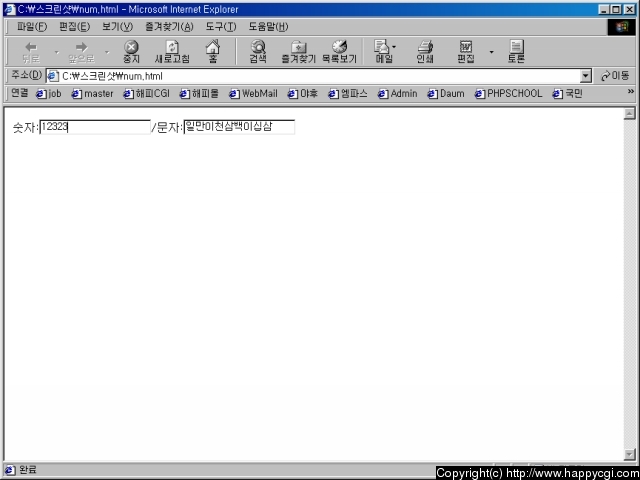The height and width of the screenshot is (480, 640).
Task: Refresh the page with 새로고침 icon
Action: pyautogui.click(x=172, y=52)
